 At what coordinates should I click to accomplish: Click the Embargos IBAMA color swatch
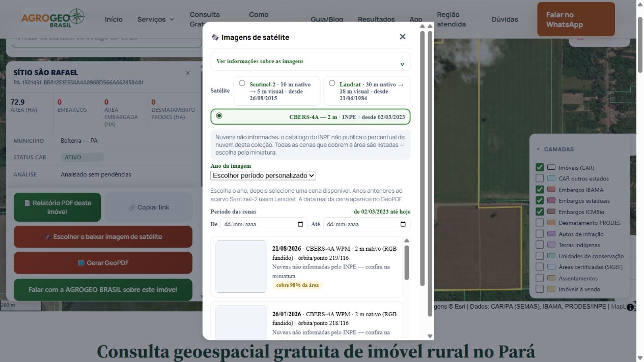coord(551,190)
